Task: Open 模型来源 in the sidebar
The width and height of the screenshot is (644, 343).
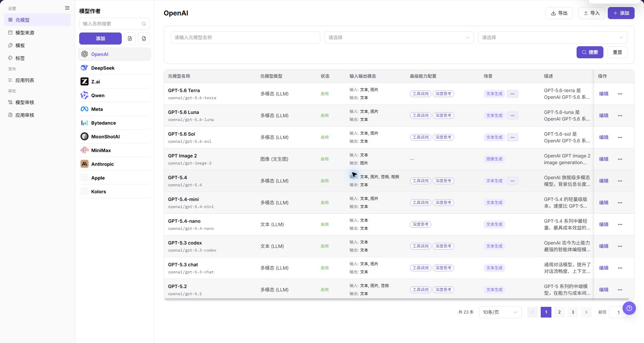Action: pyautogui.click(x=38, y=33)
